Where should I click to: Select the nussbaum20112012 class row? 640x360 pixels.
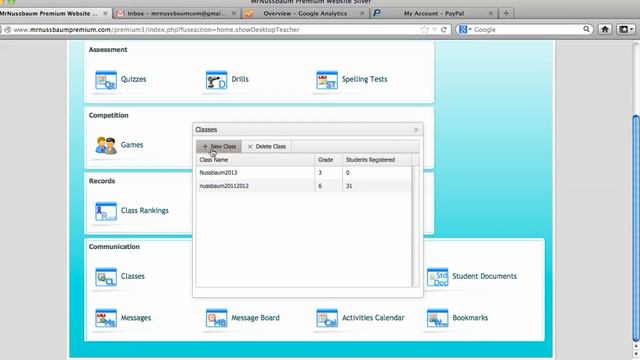304,186
